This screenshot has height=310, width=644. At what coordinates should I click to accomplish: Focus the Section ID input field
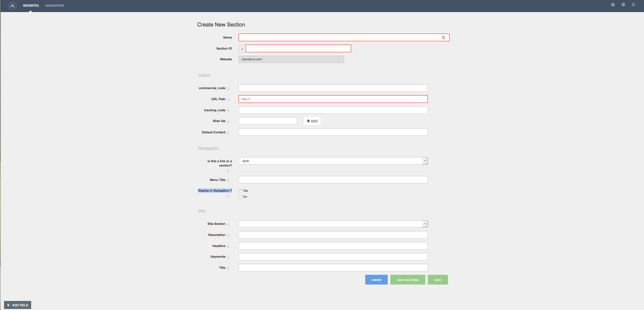coord(298,49)
